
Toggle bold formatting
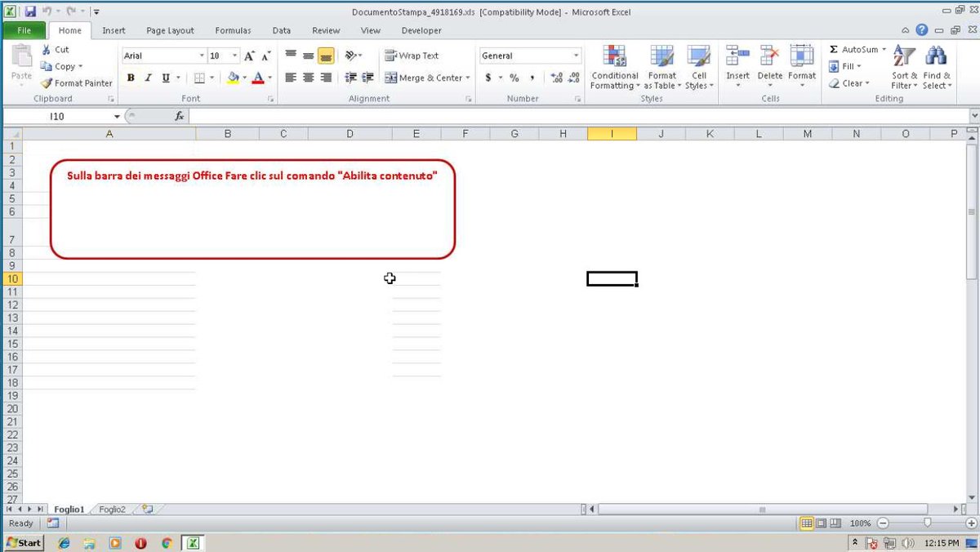pos(131,78)
